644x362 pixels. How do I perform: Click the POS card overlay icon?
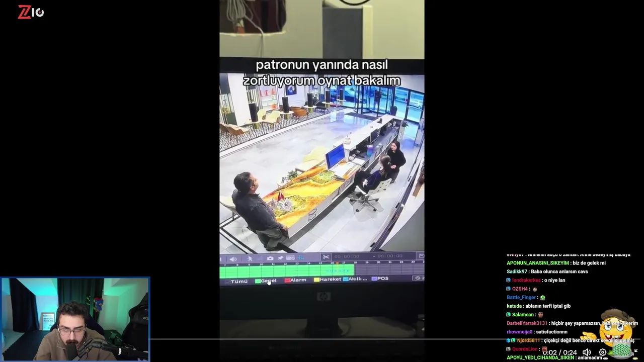pyautogui.click(x=290, y=258)
